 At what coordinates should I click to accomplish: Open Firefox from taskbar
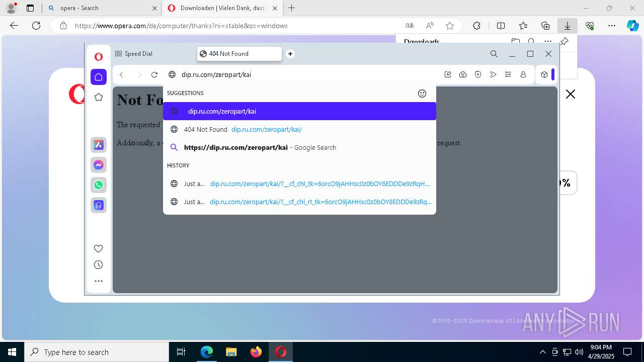pyautogui.click(x=256, y=352)
